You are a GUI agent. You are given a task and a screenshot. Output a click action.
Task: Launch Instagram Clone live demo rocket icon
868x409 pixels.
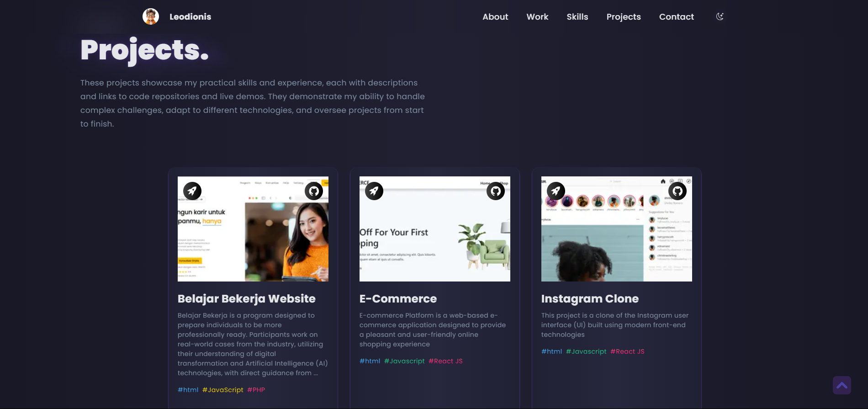click(x=556, y=191)
